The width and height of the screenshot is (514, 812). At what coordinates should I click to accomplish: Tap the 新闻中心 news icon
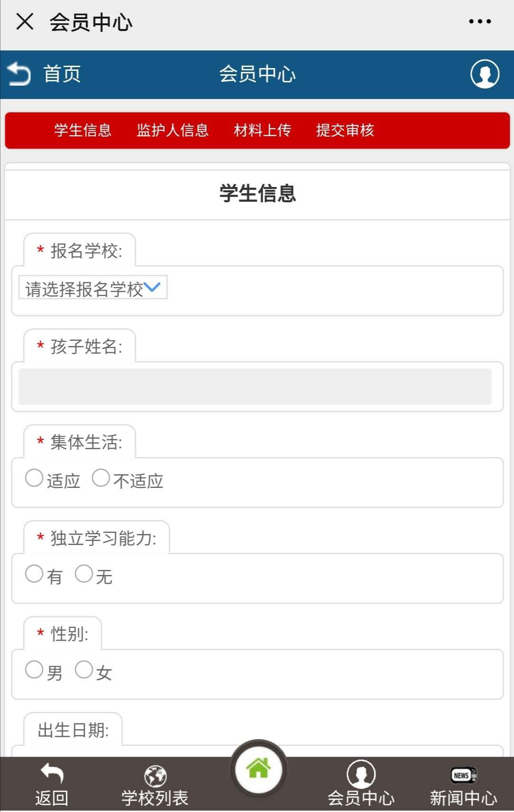tap(463, 775)
